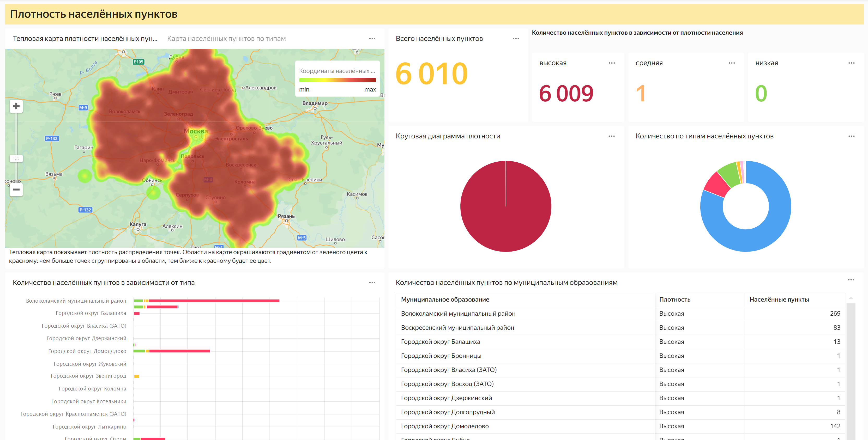Click the 'Городской округ Дзержинский' table cell
Screen dimensions: 868x440
pyautogui.click(x=525, y=398)
